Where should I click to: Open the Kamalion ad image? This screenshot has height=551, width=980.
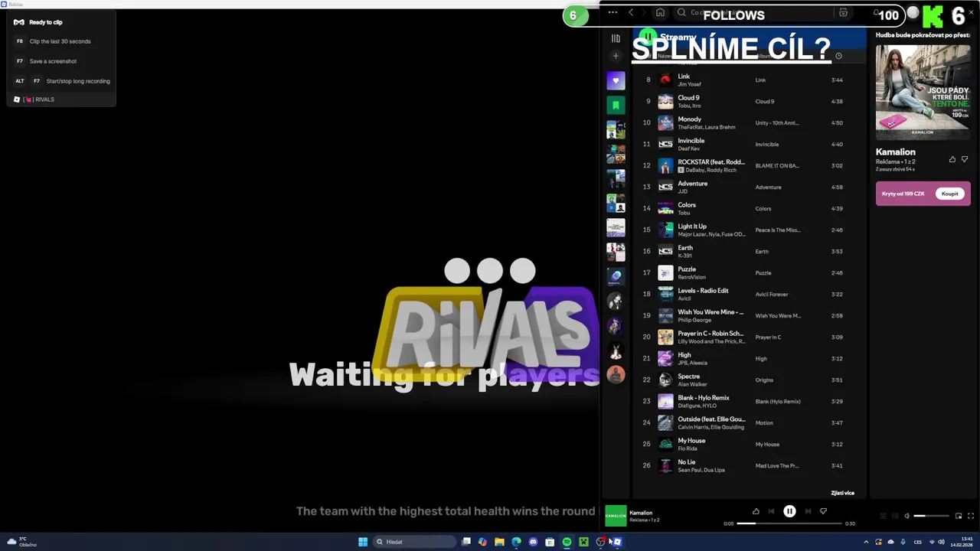pyautogui.click(x=923, y=92)
